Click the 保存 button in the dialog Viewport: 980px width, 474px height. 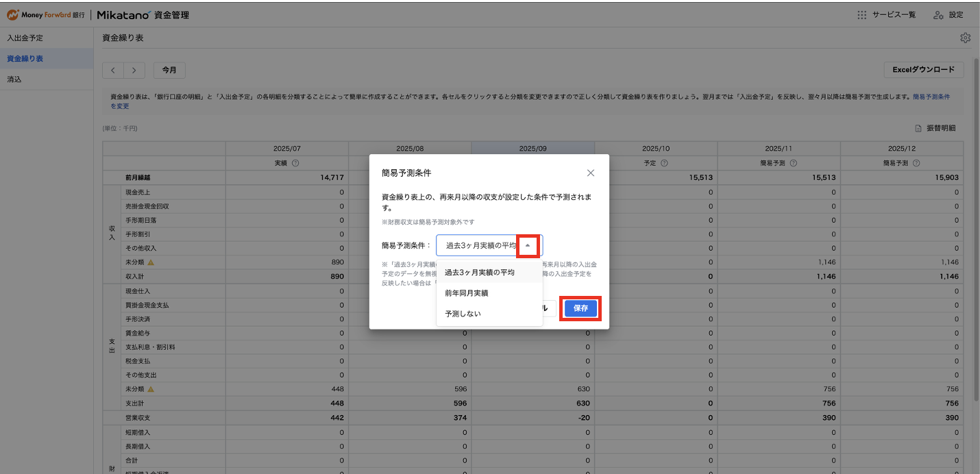(580, 308)
